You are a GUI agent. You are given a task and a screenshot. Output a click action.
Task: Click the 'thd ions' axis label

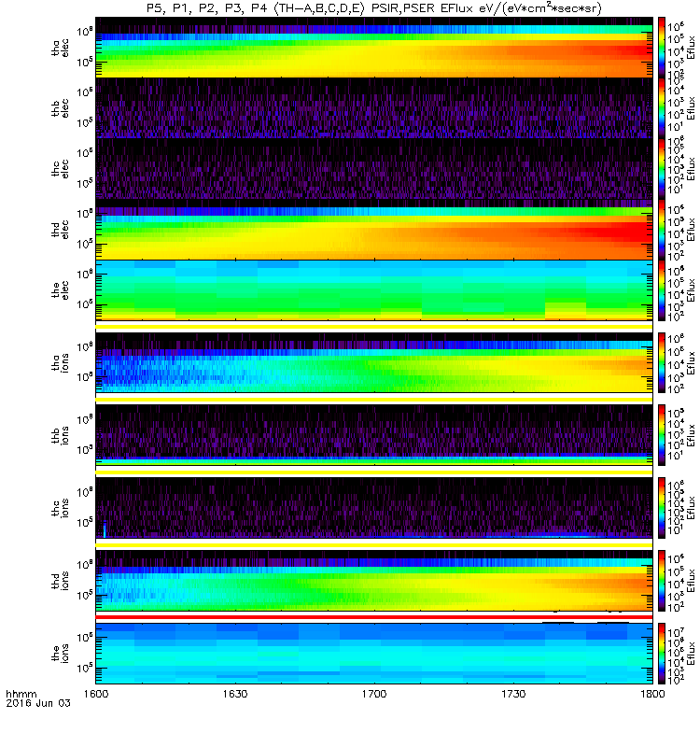tap(61, 581)
